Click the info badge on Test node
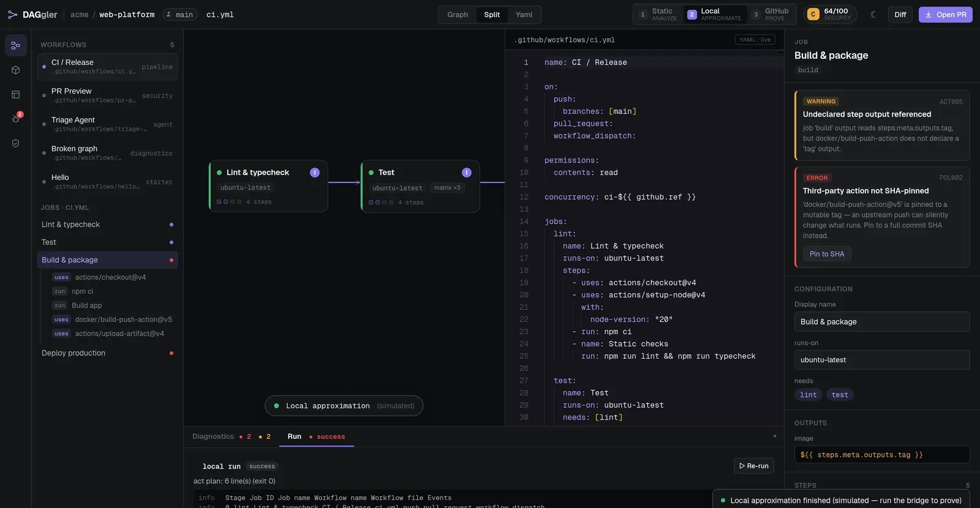 pyautogui.click(x=467, y=173)
